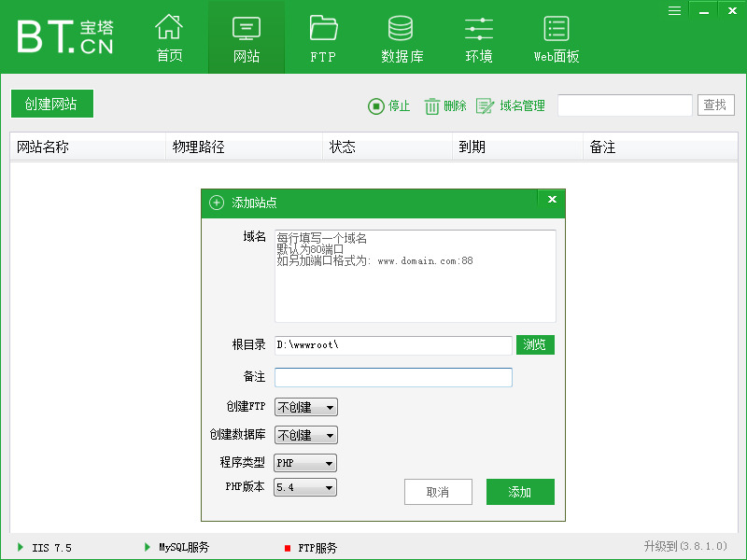Open the PHP版本 version dropdown

pos(305,486)
